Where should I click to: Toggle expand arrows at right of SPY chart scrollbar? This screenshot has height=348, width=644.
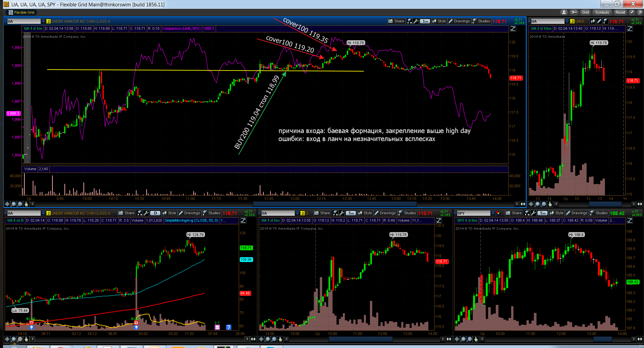click(x=640, y=339)
